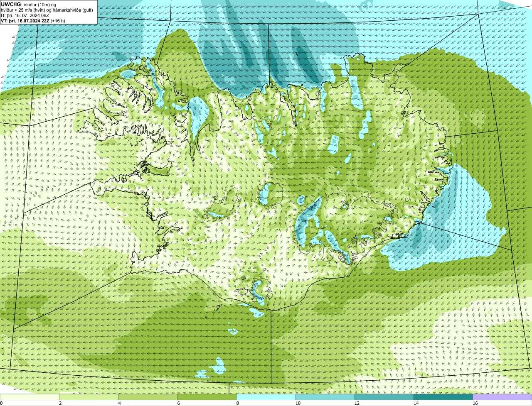Click the 10–12 m/s turquoise legend swatch
The image size is (532, 406).
pos(325,397)
